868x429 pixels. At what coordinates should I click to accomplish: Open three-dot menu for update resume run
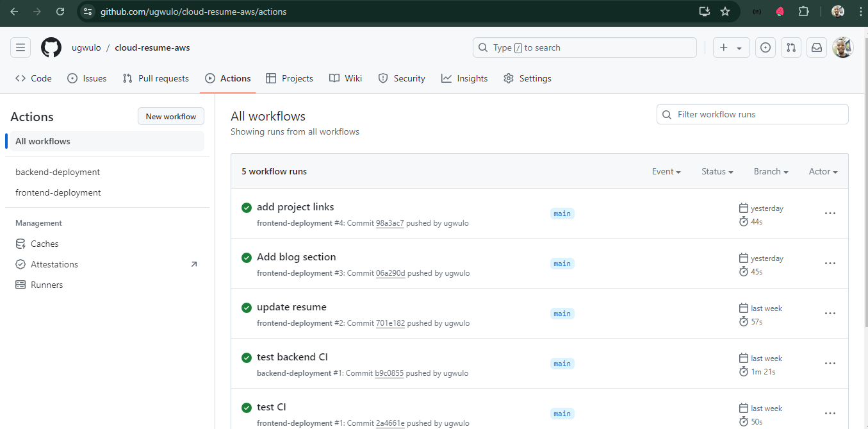[x=830, y=314]
